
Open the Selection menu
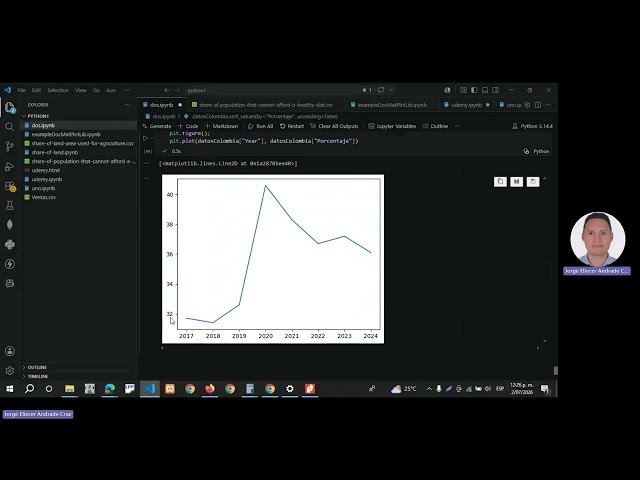58,90
